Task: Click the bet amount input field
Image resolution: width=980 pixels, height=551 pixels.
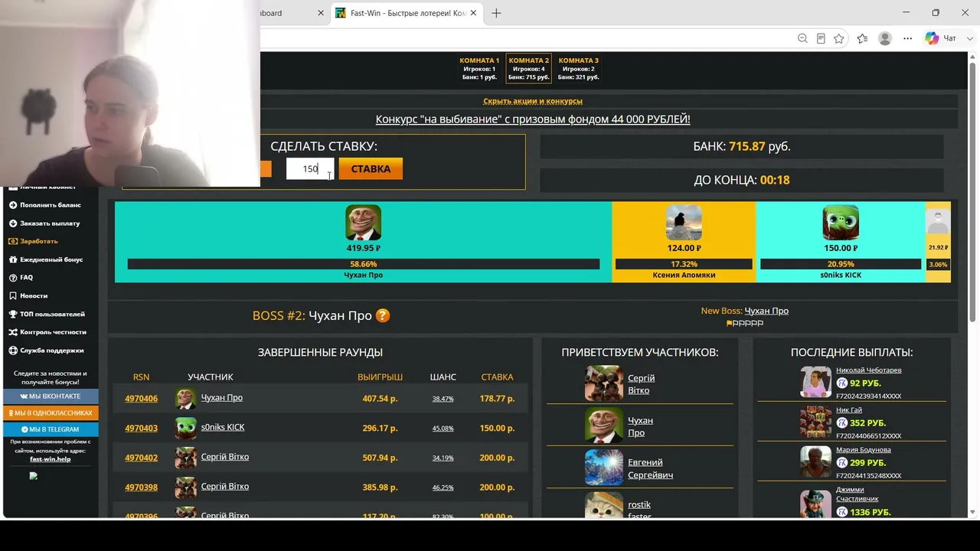Action: coord(310,169)
